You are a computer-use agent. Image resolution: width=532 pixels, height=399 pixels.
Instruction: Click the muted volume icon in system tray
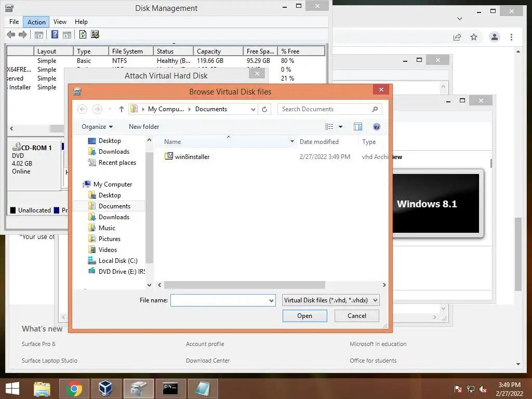[484, 389]
